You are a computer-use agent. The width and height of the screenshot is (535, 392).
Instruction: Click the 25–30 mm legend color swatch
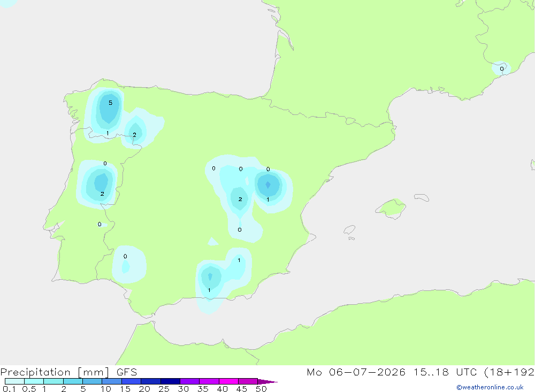pyautogui.click(x=170, y=381)
